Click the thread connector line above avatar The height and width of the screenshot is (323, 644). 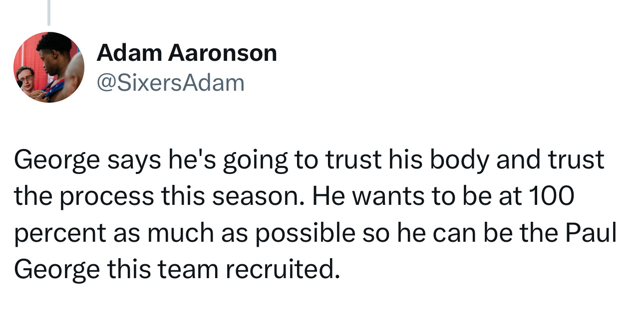[49, 12]
